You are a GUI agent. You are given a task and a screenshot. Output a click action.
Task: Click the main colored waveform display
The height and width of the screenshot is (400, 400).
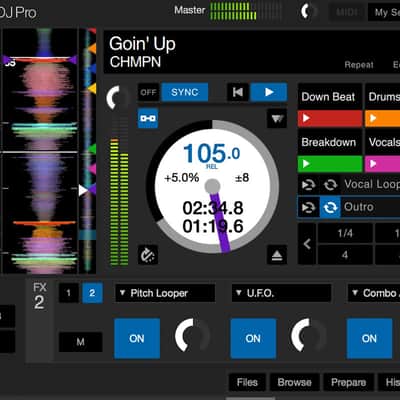[x=41, y=151]
